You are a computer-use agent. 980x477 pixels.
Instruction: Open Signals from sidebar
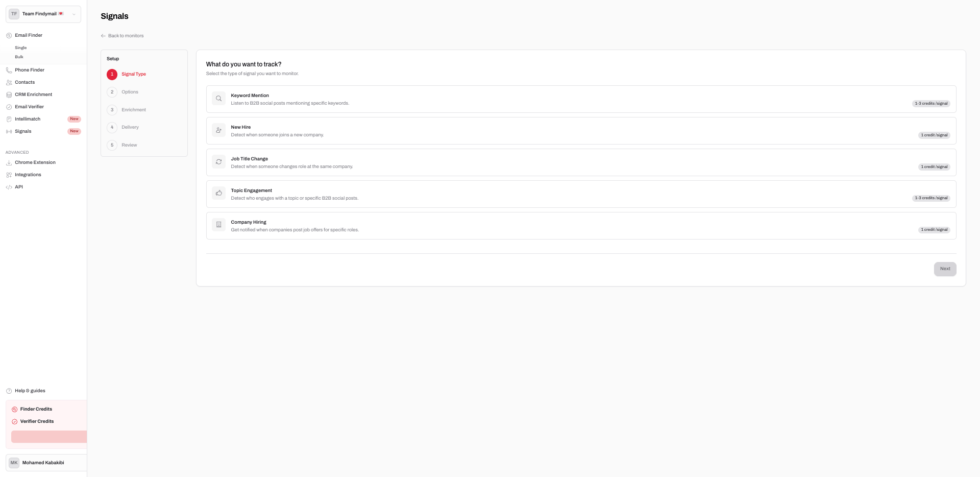(x=23, y=131)
